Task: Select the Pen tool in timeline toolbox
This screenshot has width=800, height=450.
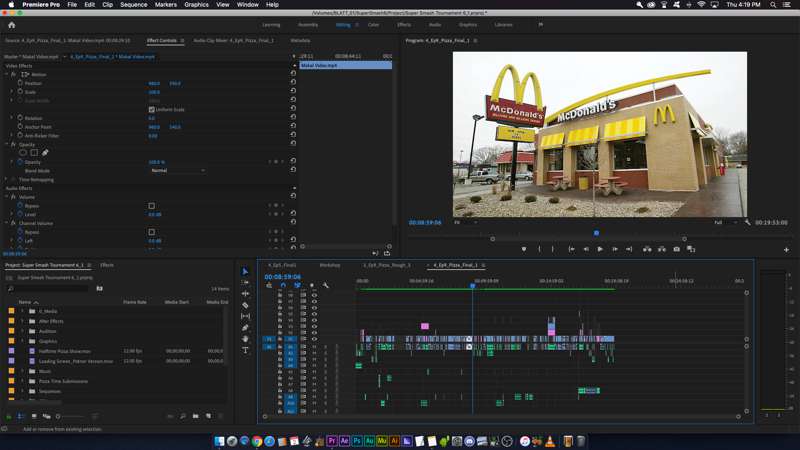Action: click(245, 328)
